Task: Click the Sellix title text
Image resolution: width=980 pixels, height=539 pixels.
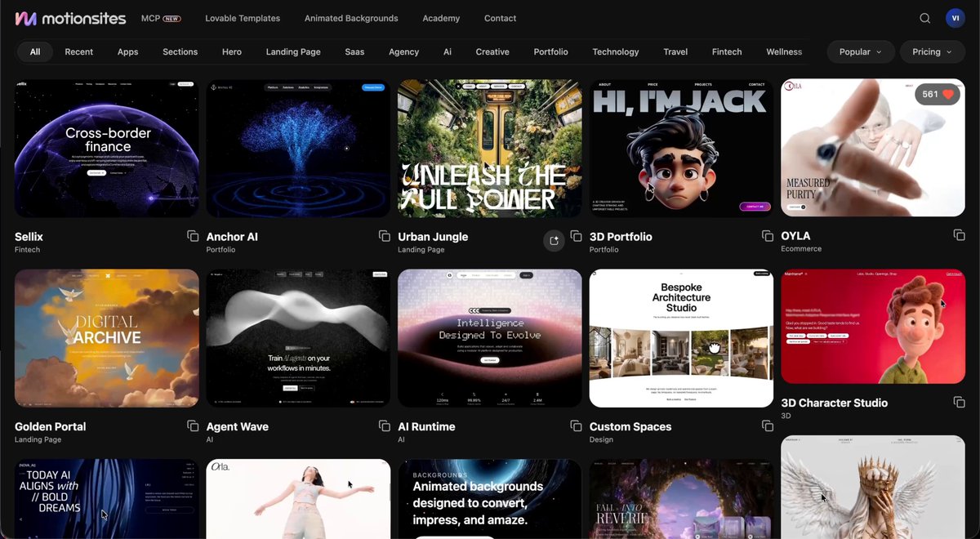Action: point(29,237)
